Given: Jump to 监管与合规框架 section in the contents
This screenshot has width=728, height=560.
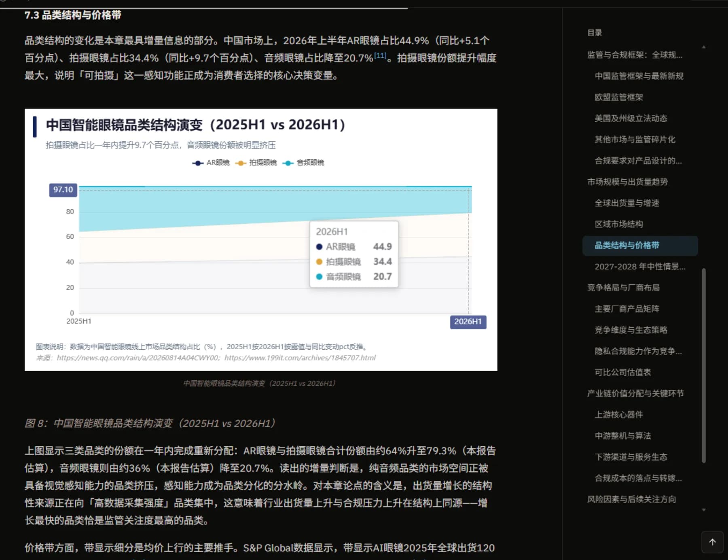Looking at the screenshot, I should click(635, 55).
